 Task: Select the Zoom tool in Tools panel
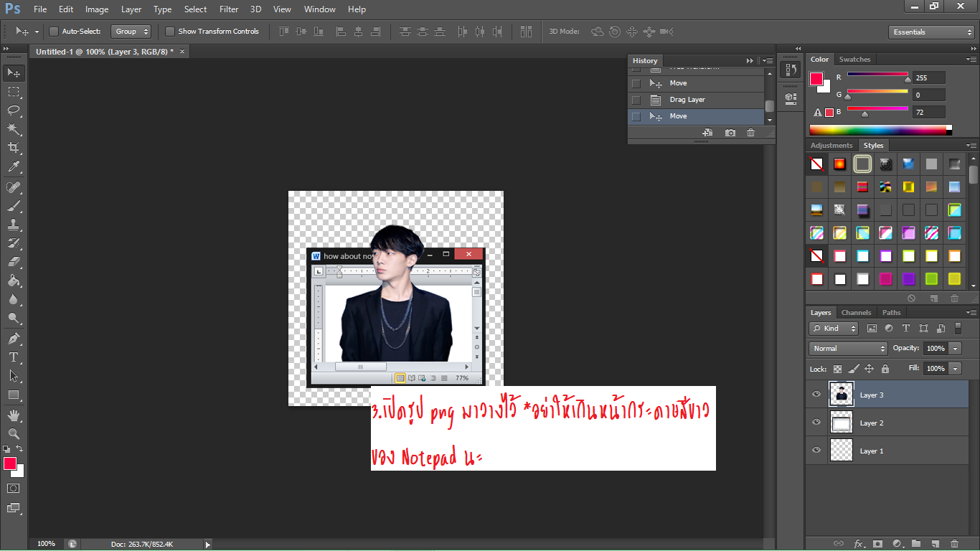coord(14,434)
